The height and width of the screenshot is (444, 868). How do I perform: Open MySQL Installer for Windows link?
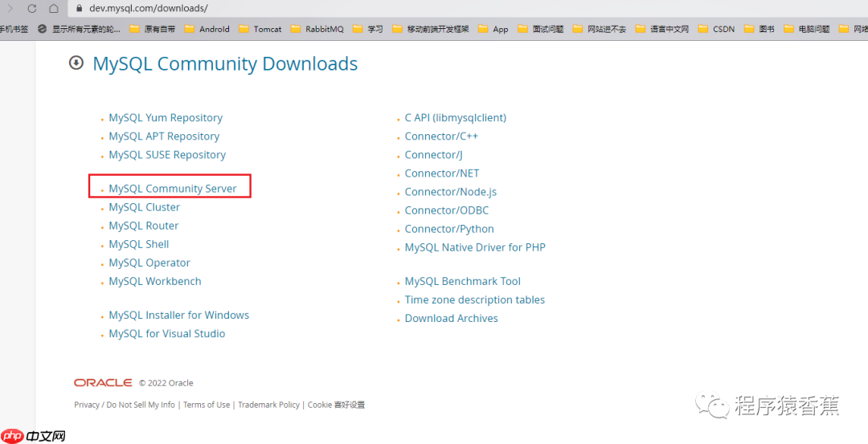[x=178, y=316]
